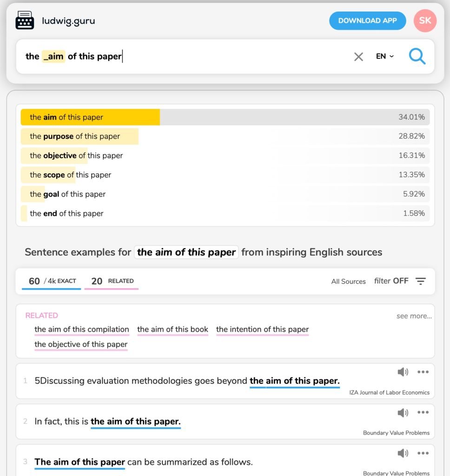Open three-dot menu for sentence 1
This screenshot has height=476, width=450.
coord(423,372)
